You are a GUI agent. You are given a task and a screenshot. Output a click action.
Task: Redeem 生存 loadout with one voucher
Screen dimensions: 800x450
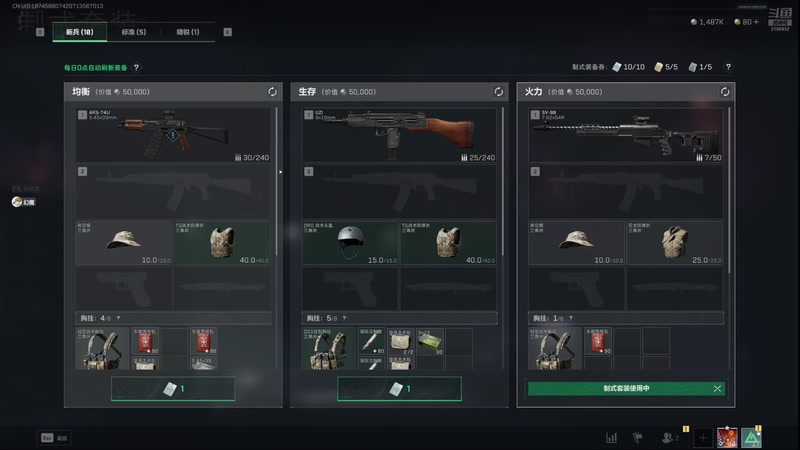coord(399,389)
